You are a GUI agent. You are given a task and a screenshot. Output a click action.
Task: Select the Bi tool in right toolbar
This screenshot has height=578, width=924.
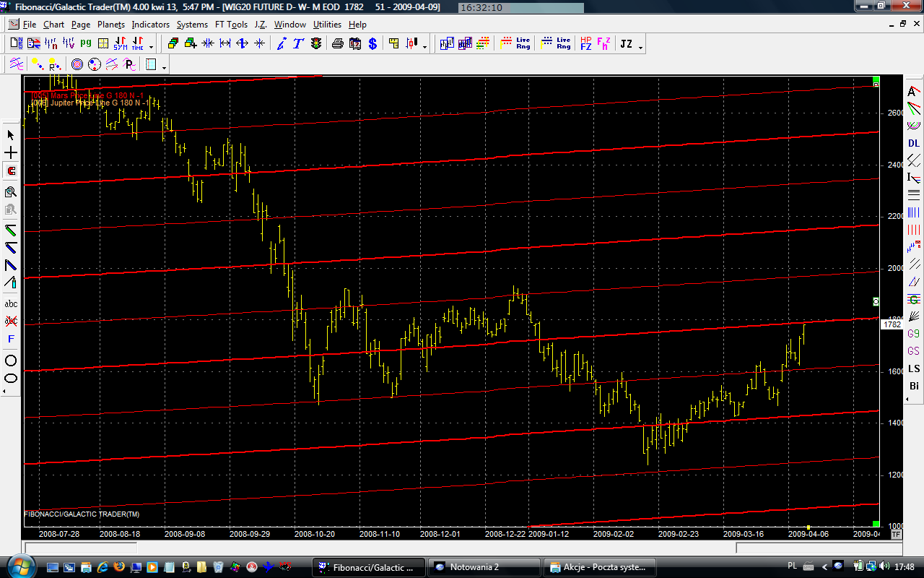click(x=914, y=387)
